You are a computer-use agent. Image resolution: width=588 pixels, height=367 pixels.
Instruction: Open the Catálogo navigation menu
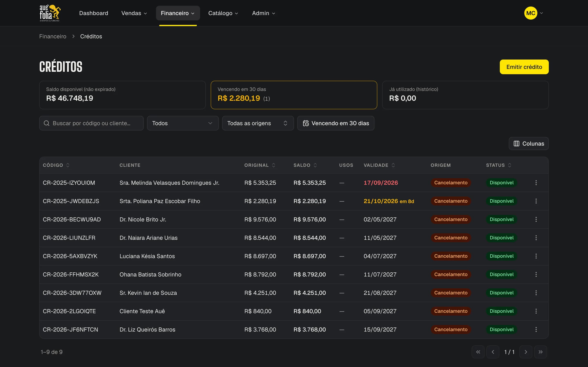[223, 13]
